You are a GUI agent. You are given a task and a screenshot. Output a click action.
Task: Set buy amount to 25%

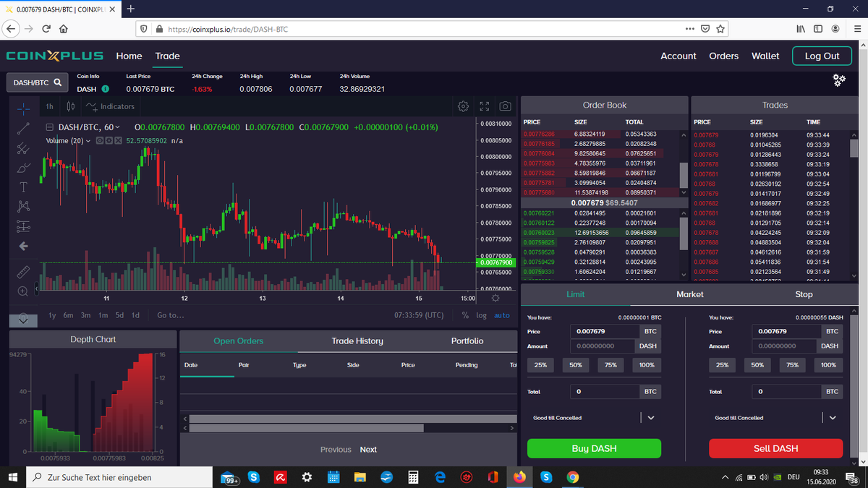tap(540, 365)
